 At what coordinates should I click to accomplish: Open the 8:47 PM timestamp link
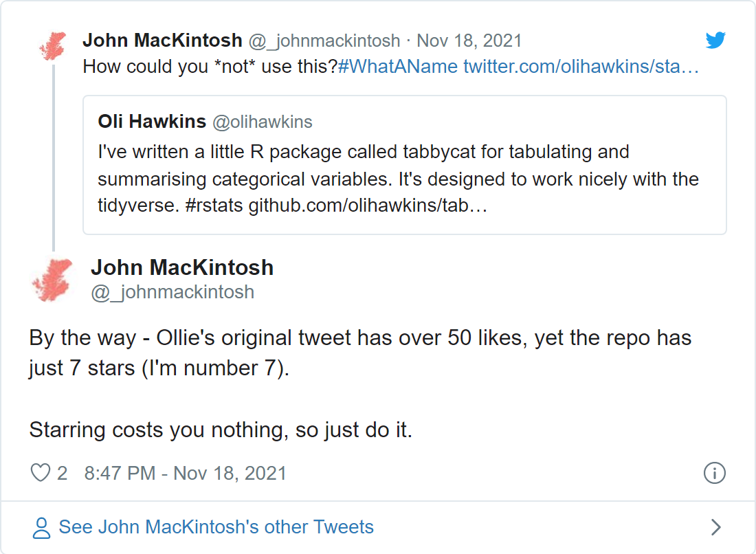click(x=185, y=473)
